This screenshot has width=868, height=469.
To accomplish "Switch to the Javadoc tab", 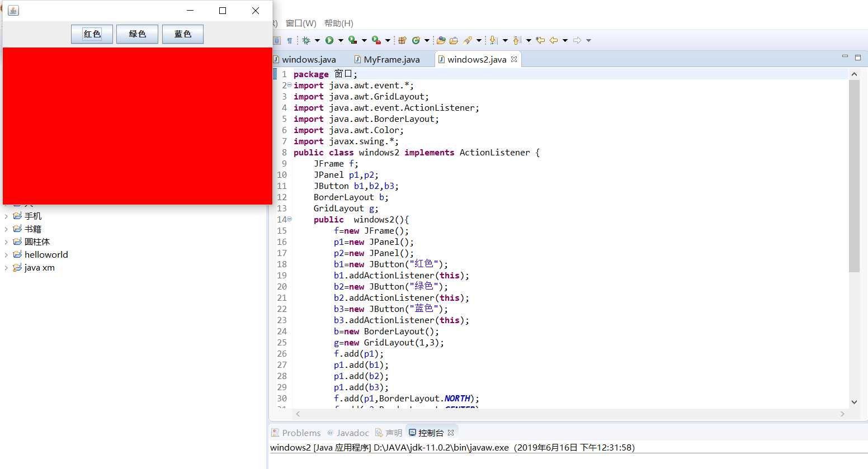I will coord(348,433).
